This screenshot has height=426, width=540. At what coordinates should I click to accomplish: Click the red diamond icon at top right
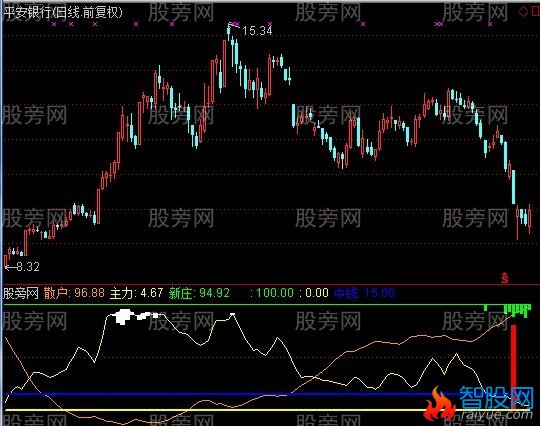523,12
